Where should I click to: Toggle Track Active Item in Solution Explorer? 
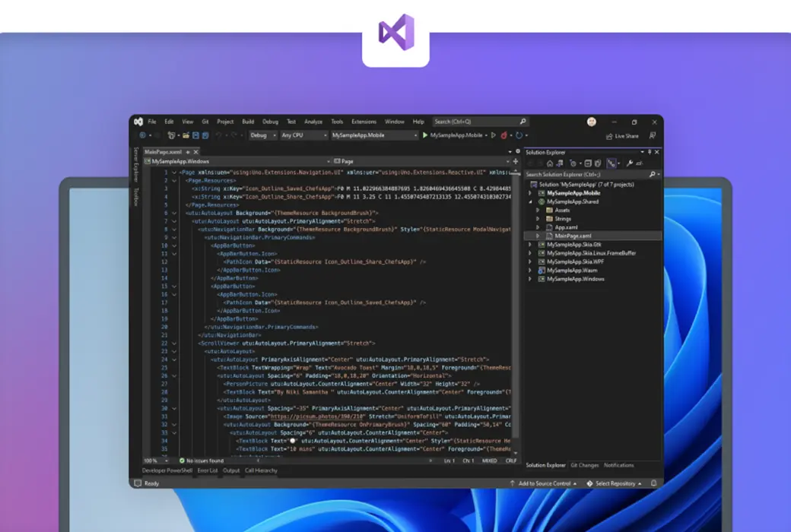(x=612, y=163)
